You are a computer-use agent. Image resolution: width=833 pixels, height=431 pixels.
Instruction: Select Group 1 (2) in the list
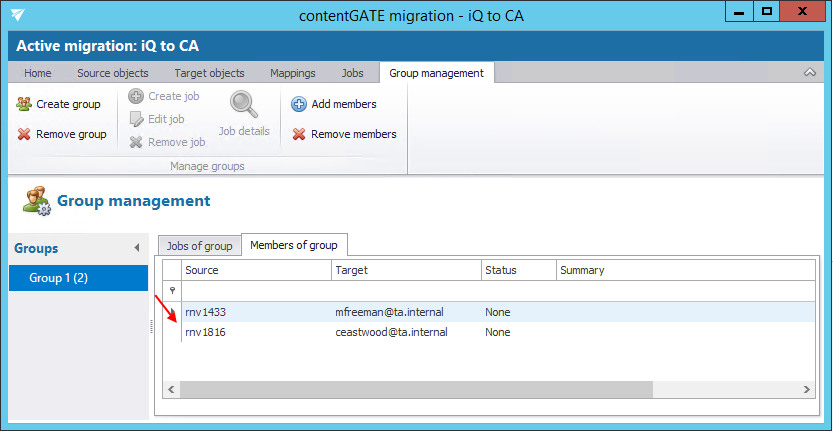pos(78,278)
